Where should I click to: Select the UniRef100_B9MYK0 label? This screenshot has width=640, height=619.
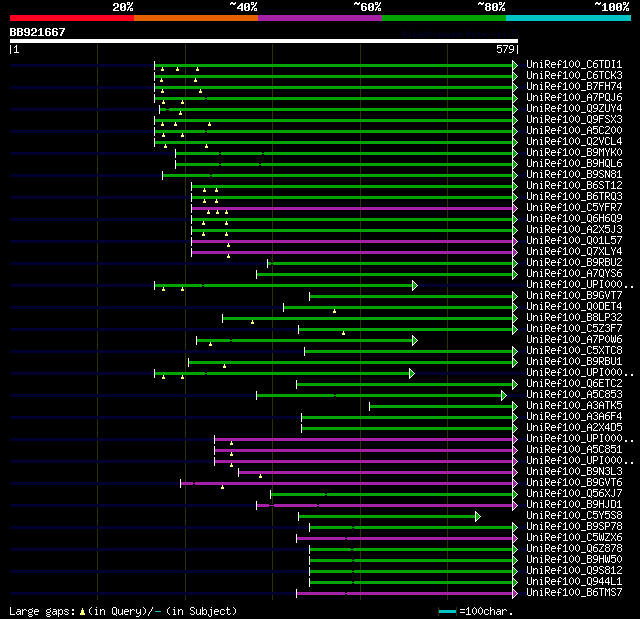pos(574,153)
